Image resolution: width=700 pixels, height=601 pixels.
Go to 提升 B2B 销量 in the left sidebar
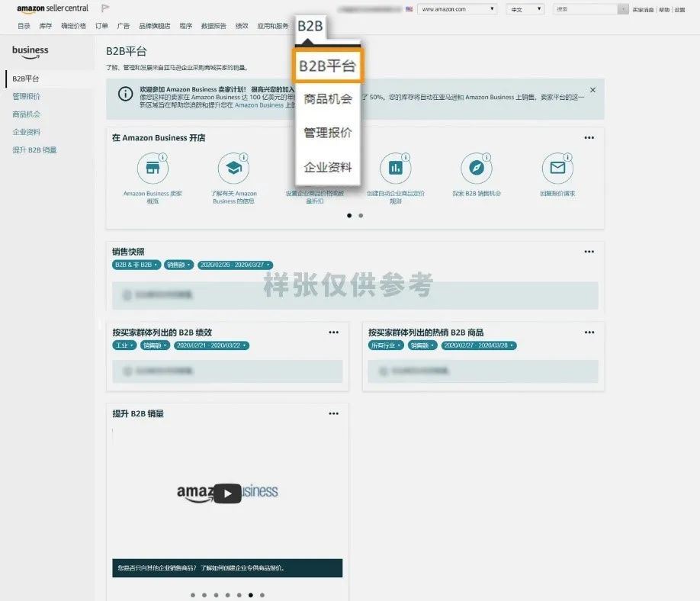coord(34,150)
